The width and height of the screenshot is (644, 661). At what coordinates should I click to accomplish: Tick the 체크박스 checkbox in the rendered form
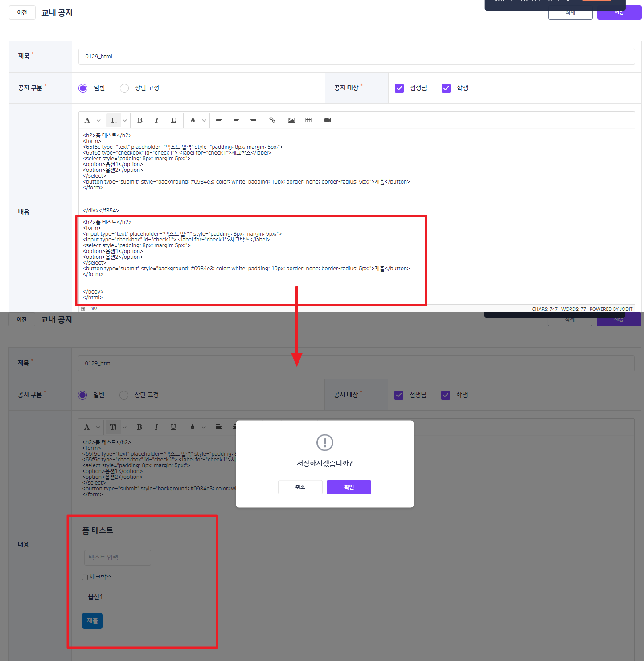85,577
